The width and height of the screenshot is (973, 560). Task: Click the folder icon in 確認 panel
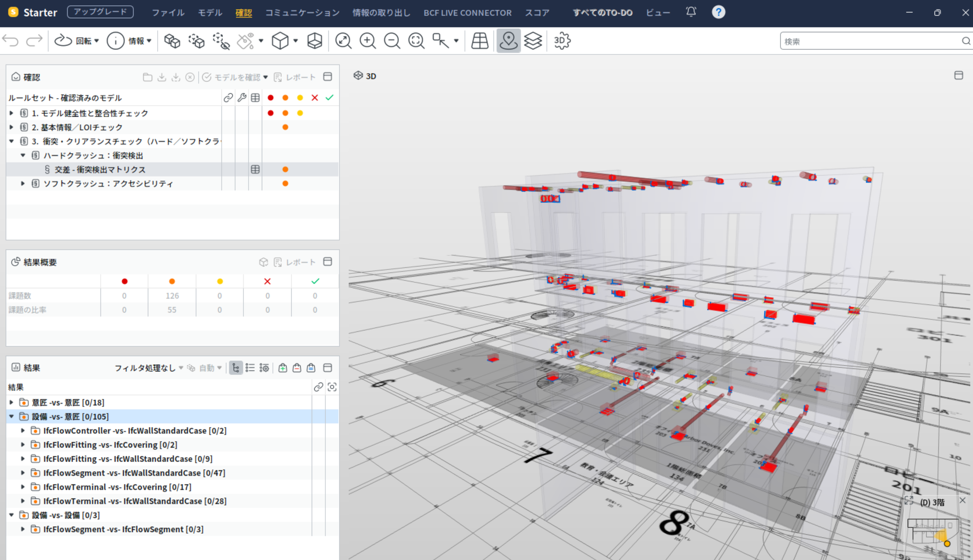[x=147, y=77]
